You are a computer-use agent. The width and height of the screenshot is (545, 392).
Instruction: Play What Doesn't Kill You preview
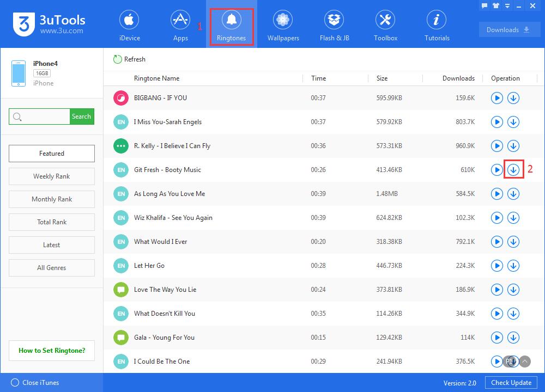[x=497, y=314]
